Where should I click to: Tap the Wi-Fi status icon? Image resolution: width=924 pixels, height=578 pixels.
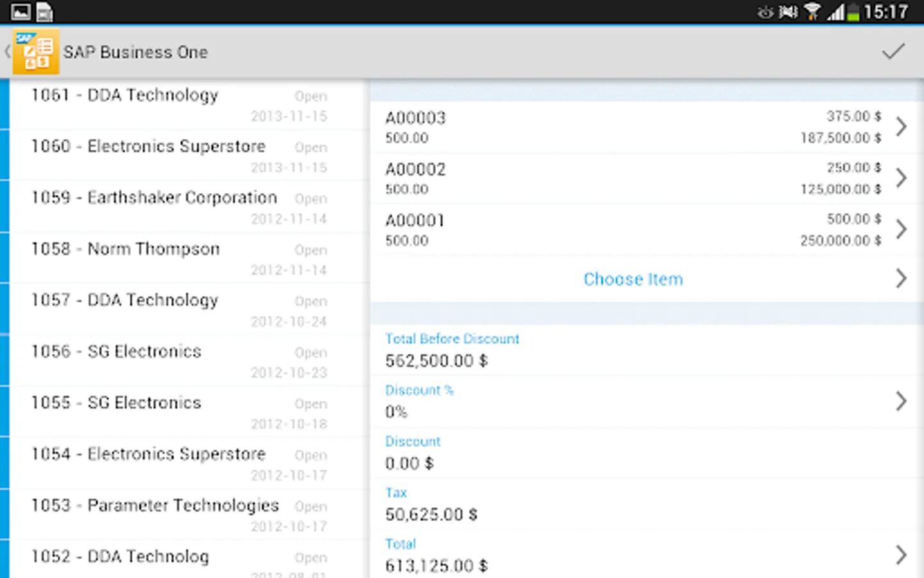[x=812, y=12]
